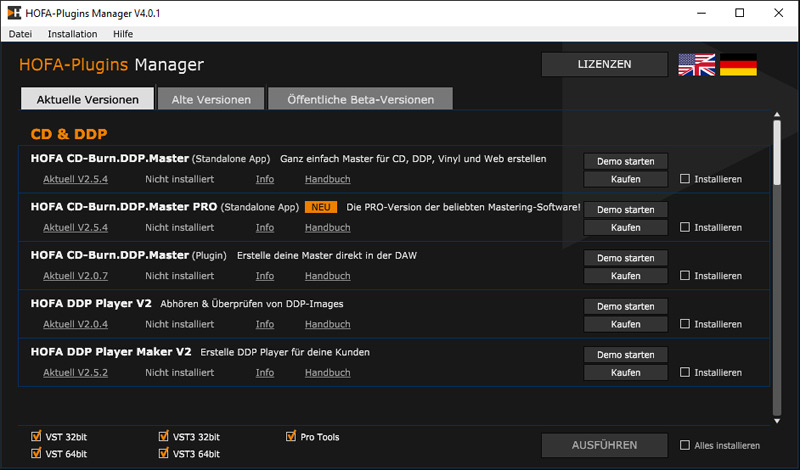Switch language to English via UK flag
Image resolution: width=800 pixels, height=470 pixels.
coord(697,65)
